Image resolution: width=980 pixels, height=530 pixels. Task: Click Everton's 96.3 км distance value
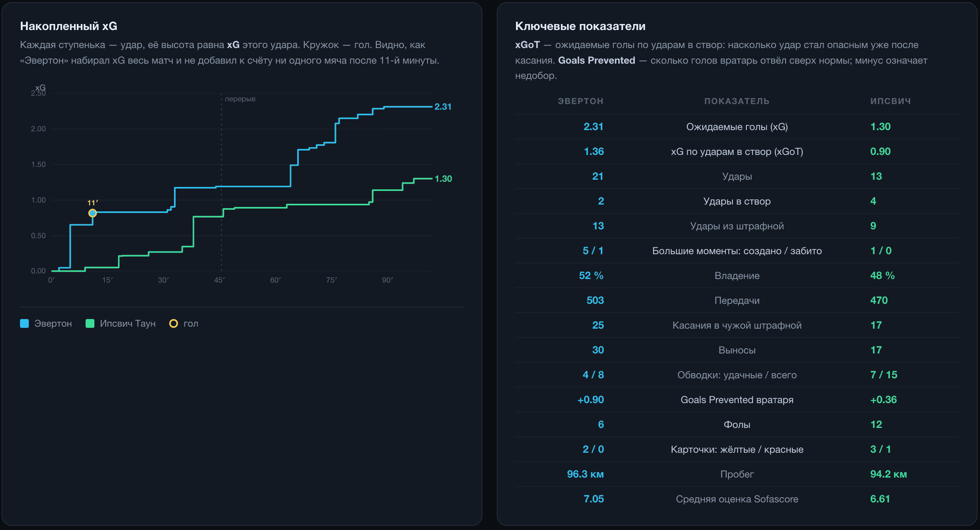pos(585,474)
